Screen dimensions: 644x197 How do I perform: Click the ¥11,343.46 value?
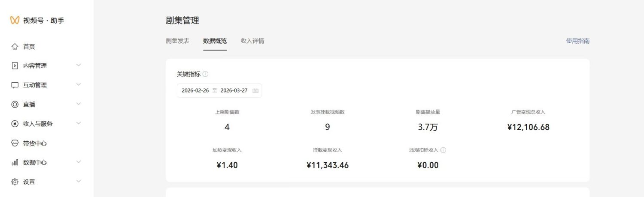328,165
